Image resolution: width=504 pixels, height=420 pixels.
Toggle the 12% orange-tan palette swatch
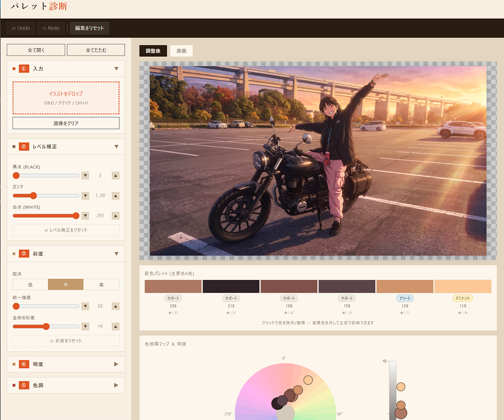tap(405, 286)
